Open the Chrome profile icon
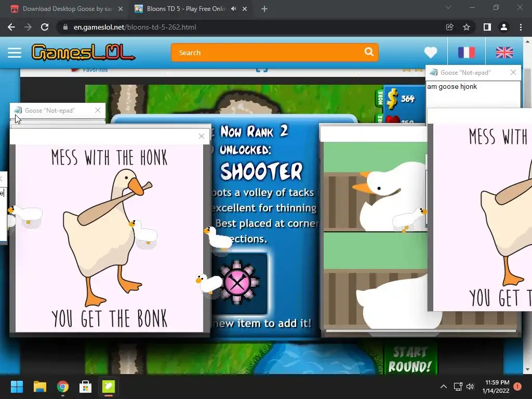The image size is (532, 399). point(504,27)
